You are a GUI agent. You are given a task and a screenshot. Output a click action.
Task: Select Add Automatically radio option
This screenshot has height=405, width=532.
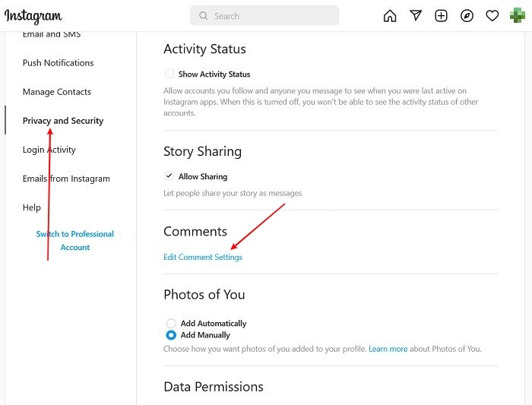(x=171, y=324)
